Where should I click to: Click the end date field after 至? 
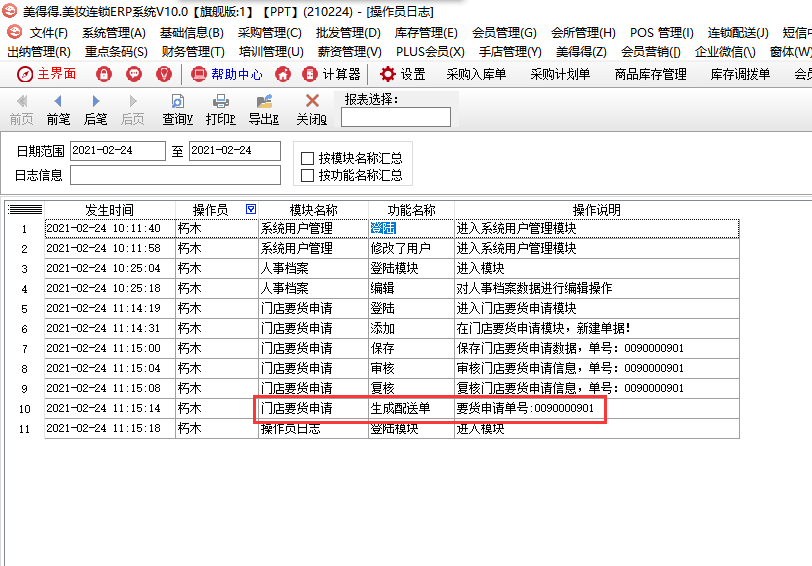[x=235, y=151]
